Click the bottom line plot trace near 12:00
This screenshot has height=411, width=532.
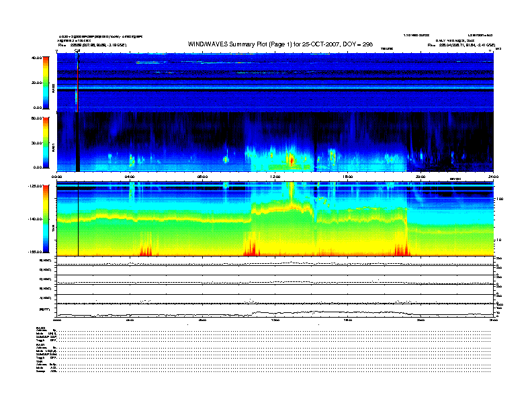[x=275, y=313]
